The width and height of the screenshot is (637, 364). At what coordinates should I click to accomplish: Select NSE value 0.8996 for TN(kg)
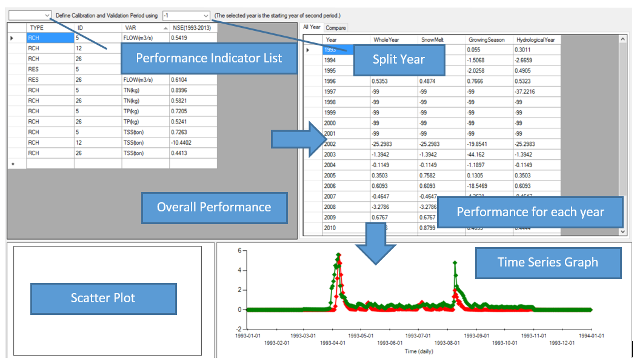point(193,90)
